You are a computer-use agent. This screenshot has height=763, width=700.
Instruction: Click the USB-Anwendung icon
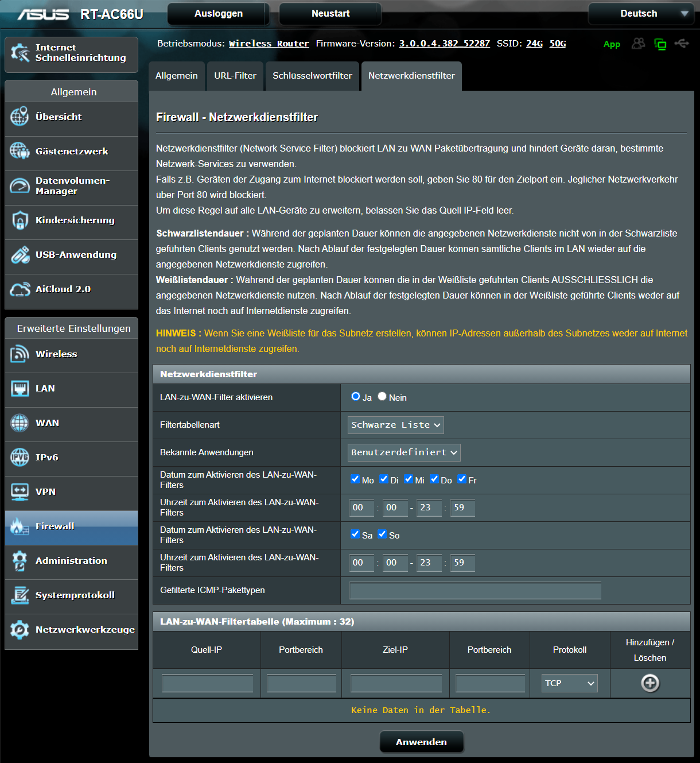20,255
